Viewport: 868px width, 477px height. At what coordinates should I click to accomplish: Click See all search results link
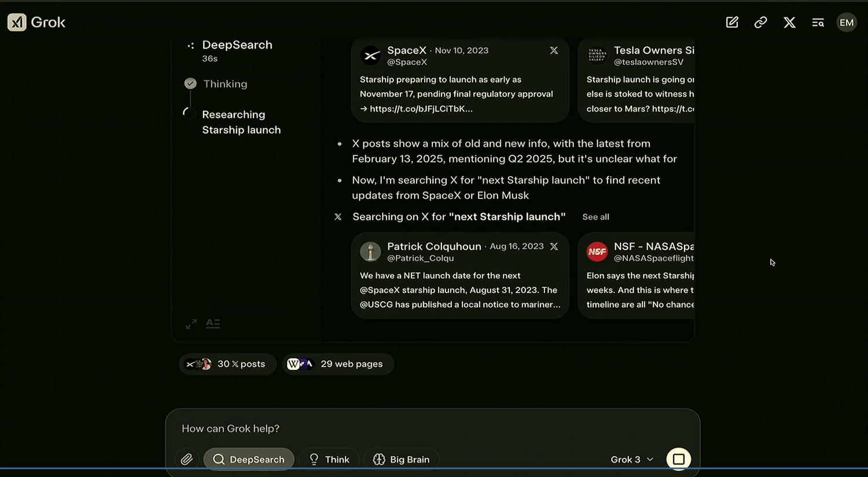595,217
